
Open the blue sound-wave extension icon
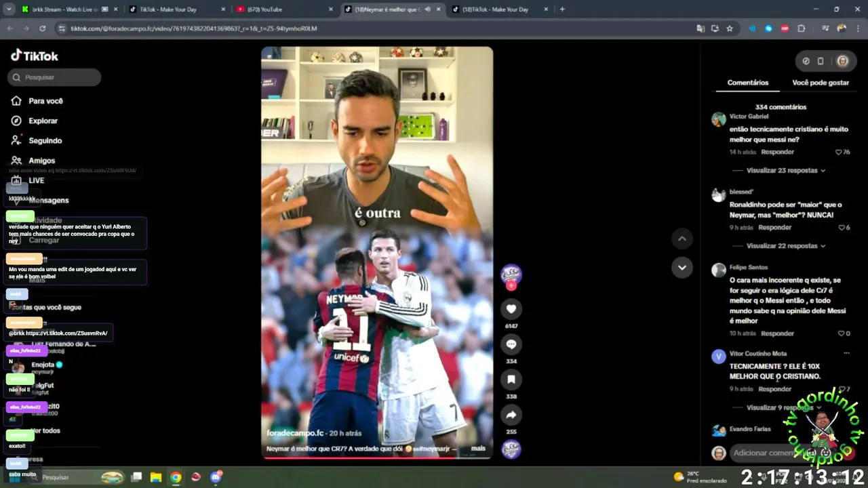coord(752,28)
